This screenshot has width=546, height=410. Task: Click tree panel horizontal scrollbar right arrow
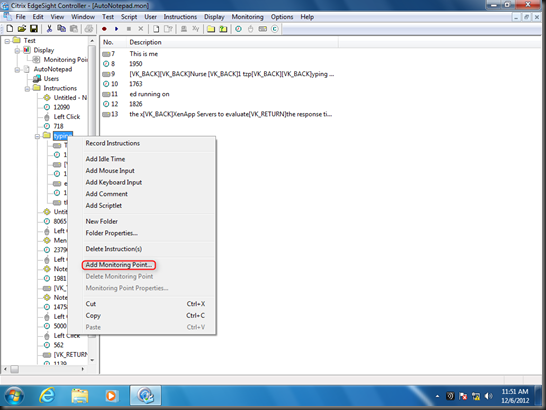pos(83,369)
